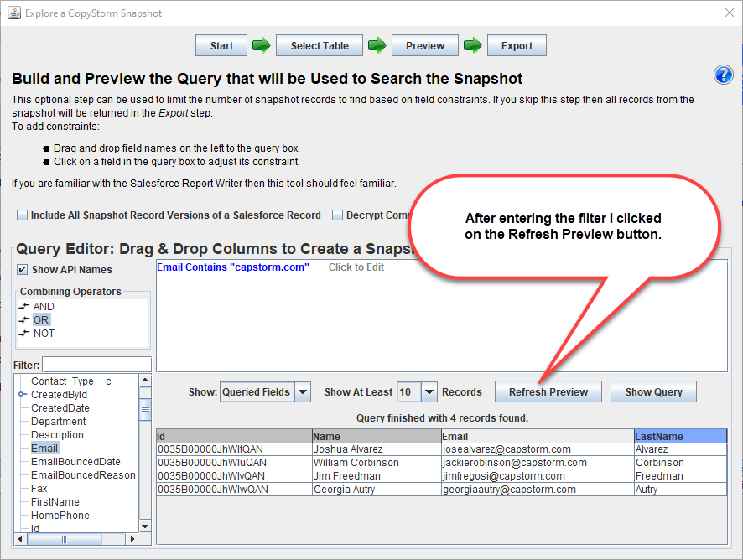
Task: Click the field list horizontal scrollbar thumb
Action: point(64,539)
